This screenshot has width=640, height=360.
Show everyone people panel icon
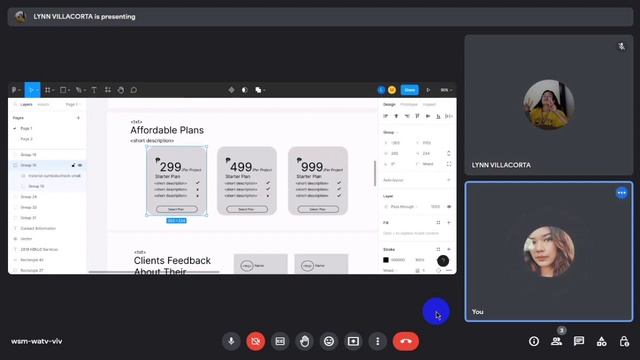click(556, 341)
